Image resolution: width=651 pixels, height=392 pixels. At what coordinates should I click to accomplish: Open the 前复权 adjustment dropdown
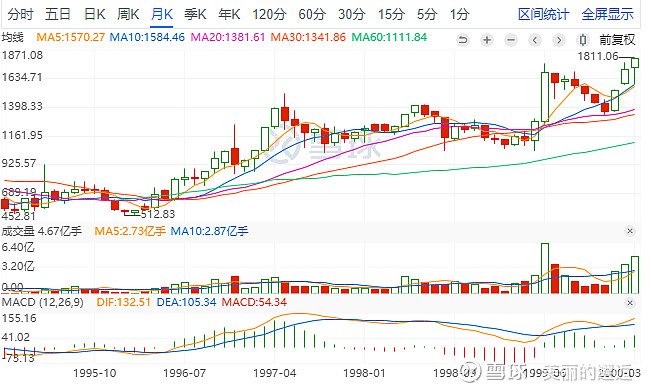(617, 40)
